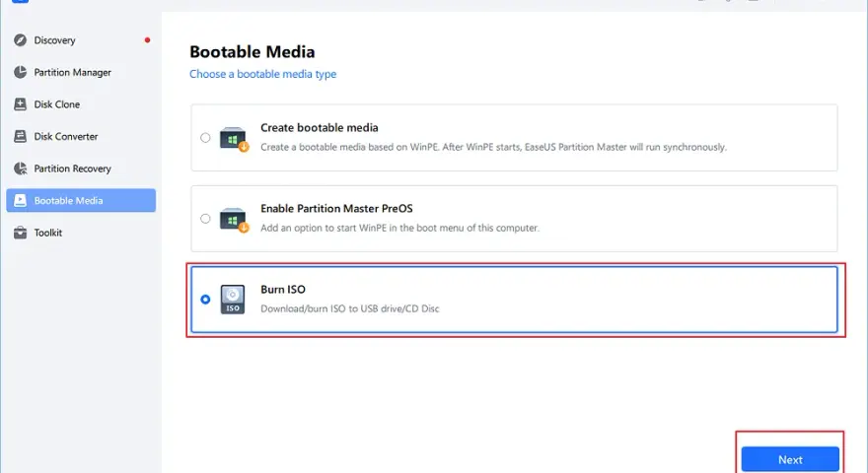Click the "Create bootable media" title
Image resolution: width=868 pixels, height=473 pixels.
(320, 127)
